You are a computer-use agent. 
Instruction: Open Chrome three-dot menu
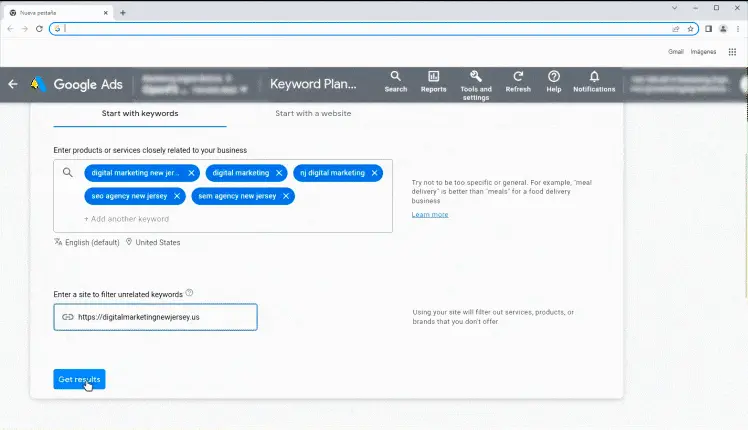pyautogui.click(x=738, y=29)
